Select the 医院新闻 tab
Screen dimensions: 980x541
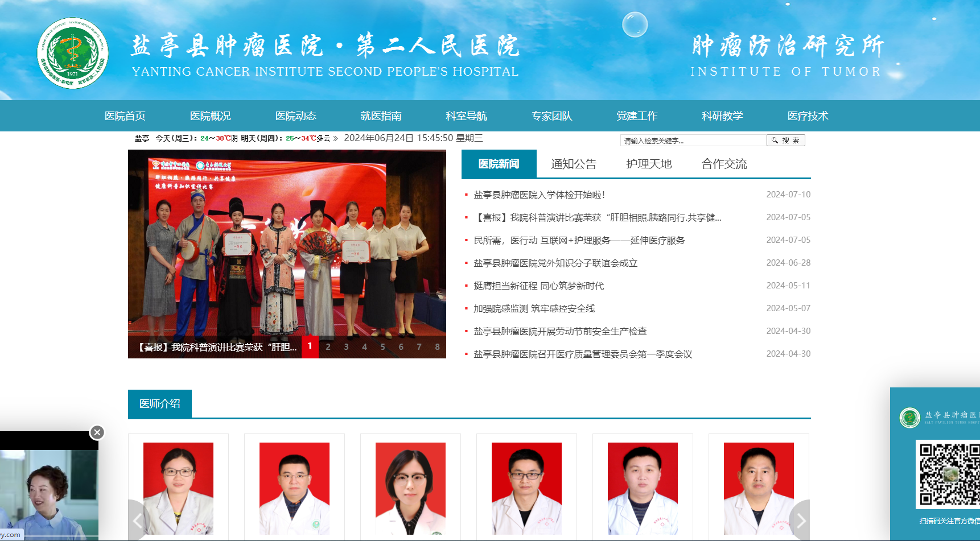click(x=499, y=164)
